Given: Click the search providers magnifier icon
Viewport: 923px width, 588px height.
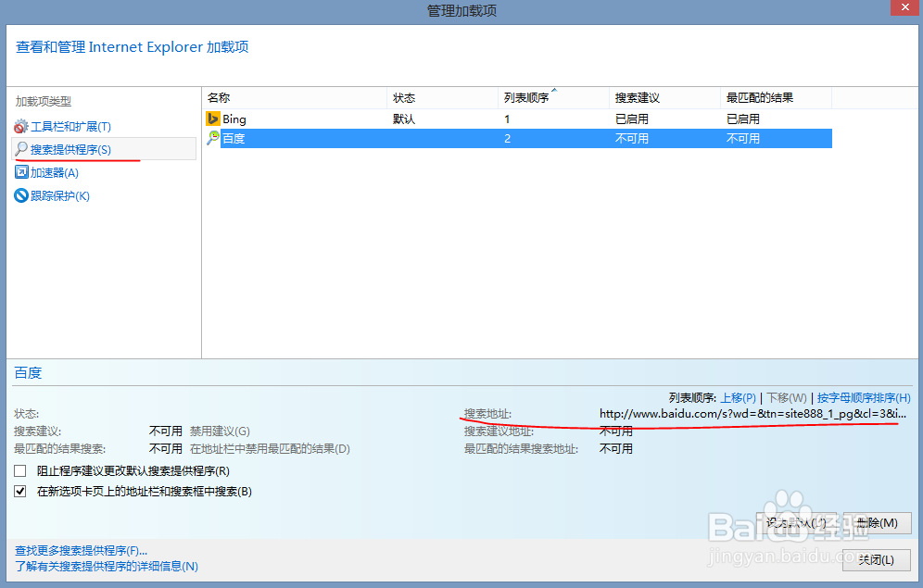Looking at the screenshot, I should pos(21,149).
